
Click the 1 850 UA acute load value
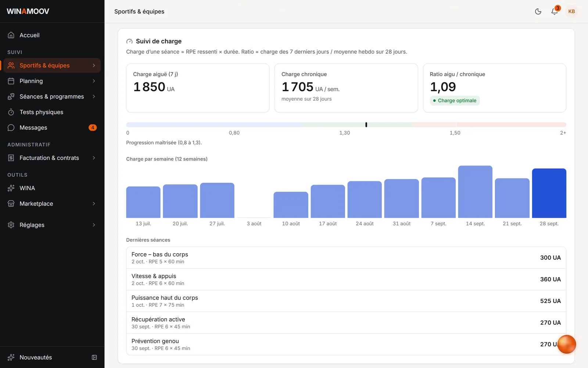(x=154, y=87)
